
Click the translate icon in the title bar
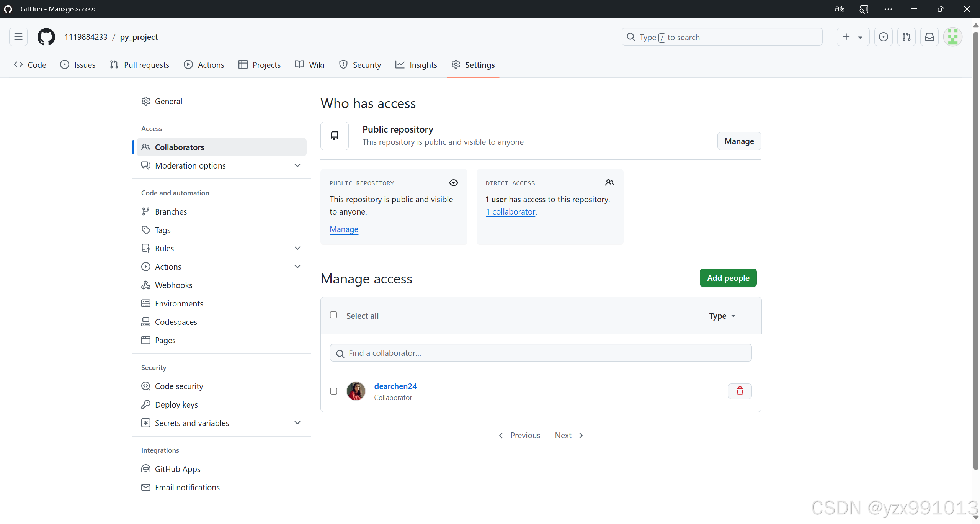pyautogui.click(x=839, y=9)
